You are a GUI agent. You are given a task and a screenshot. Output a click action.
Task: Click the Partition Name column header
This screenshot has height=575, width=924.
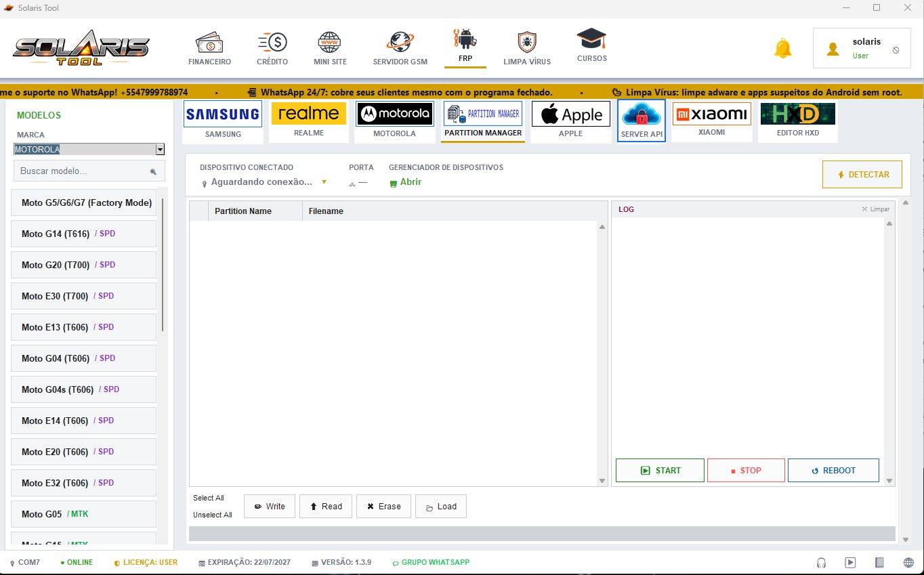click(x=255, y=211)
